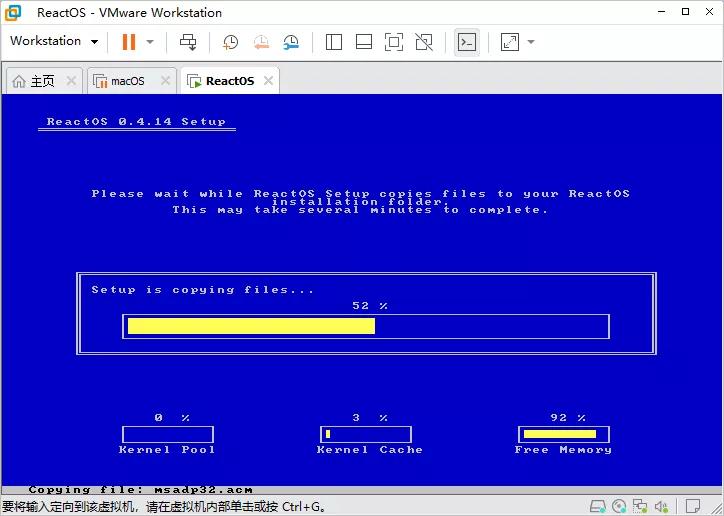Screen dimensions: 724x516
Task: Click the file copy progress bar
Action: pos(366,326)
